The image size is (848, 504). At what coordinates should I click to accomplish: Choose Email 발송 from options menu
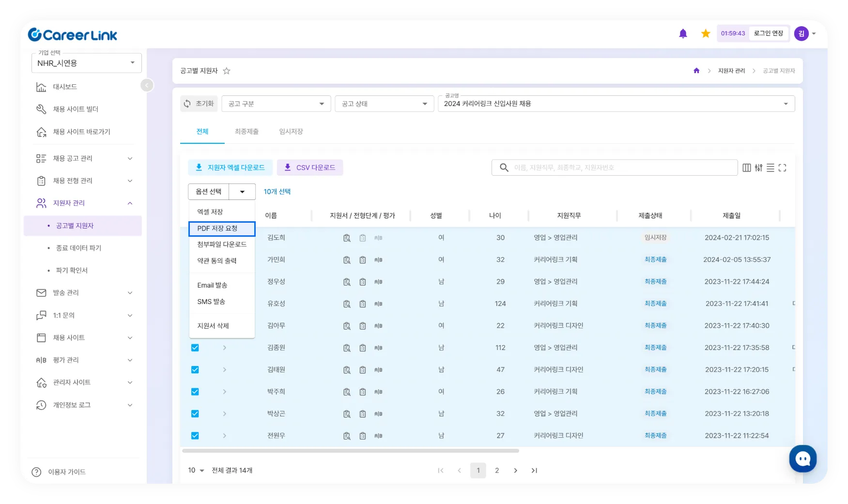[222, 285]
